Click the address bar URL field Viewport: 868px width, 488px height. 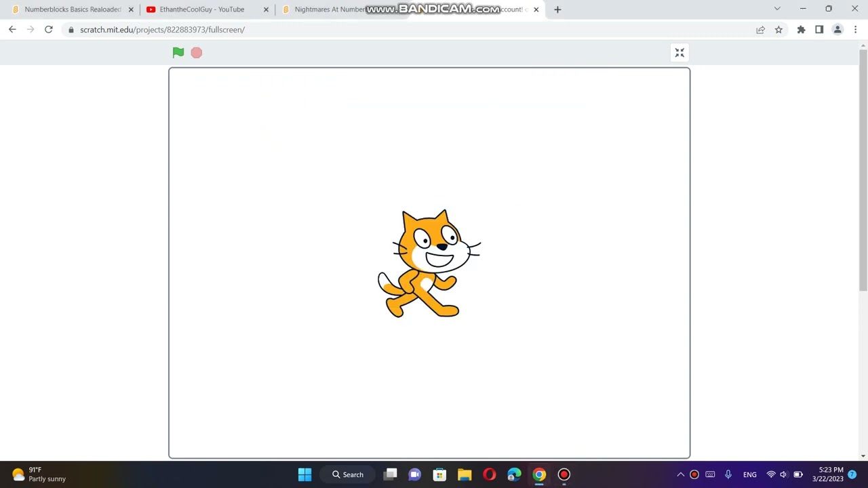pos(407,30)
